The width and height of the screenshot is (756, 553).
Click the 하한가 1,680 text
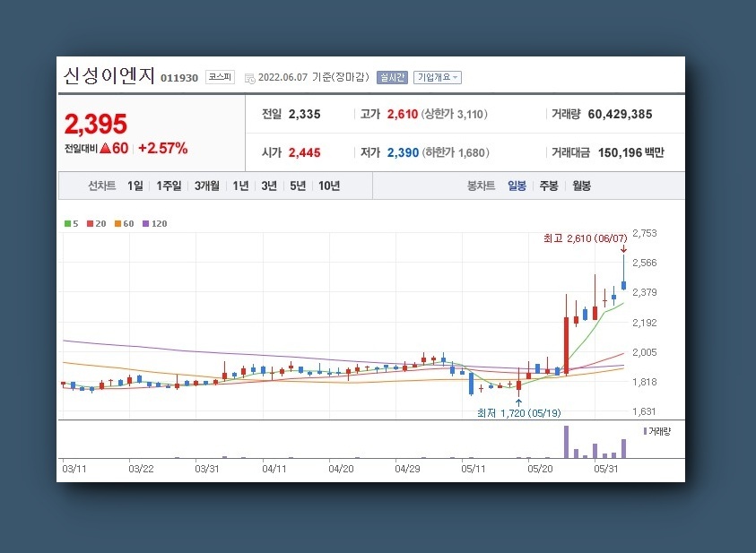click(456, 152)
